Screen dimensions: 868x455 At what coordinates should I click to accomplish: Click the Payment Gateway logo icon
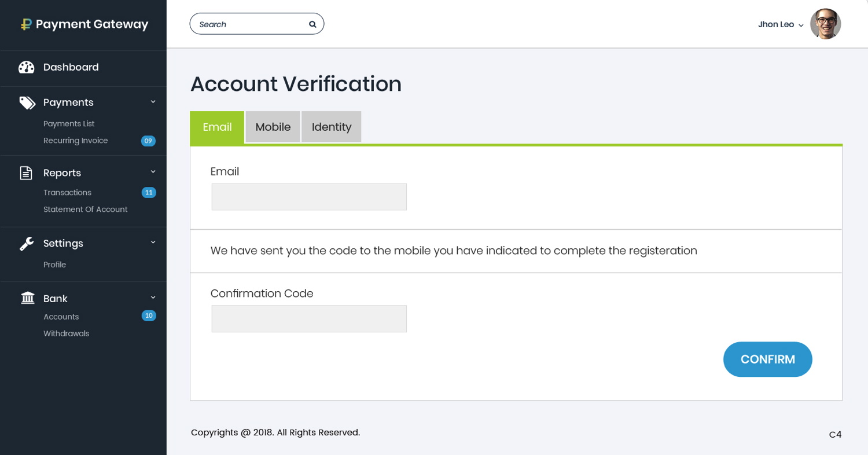click(26, 24)
